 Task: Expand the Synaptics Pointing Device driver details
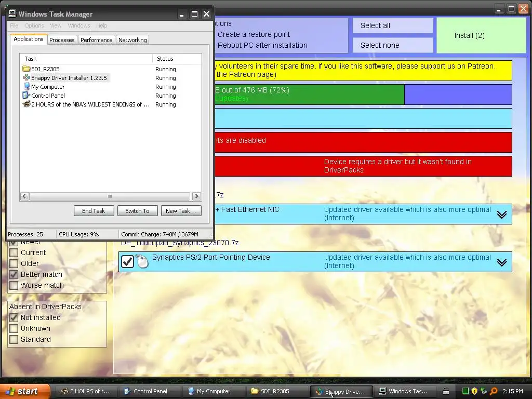(x=501, y=262)
